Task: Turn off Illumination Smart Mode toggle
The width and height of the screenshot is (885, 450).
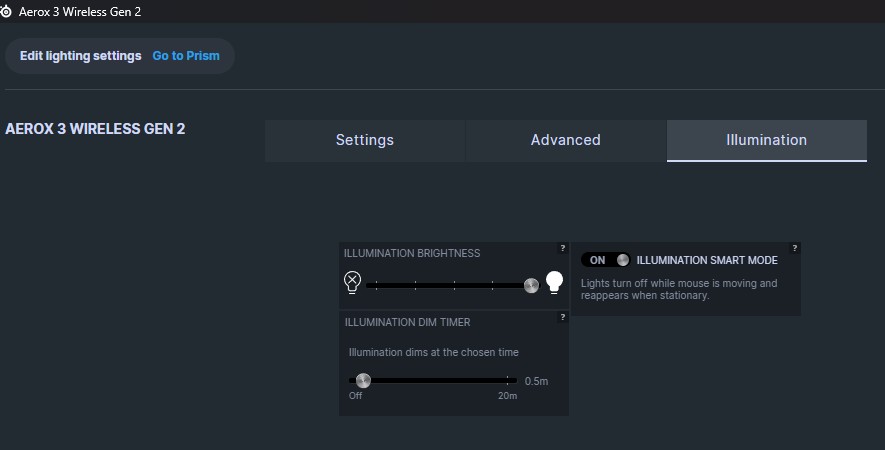Action: (x=606, y=260)
